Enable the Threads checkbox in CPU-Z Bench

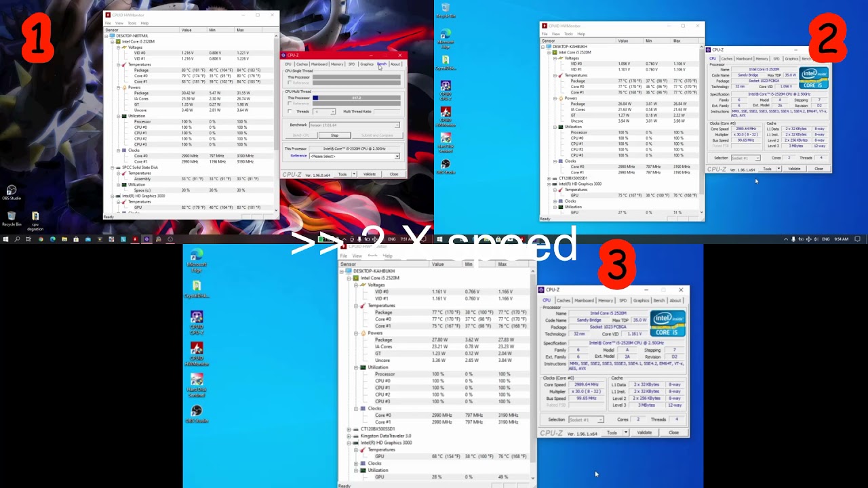290,111
